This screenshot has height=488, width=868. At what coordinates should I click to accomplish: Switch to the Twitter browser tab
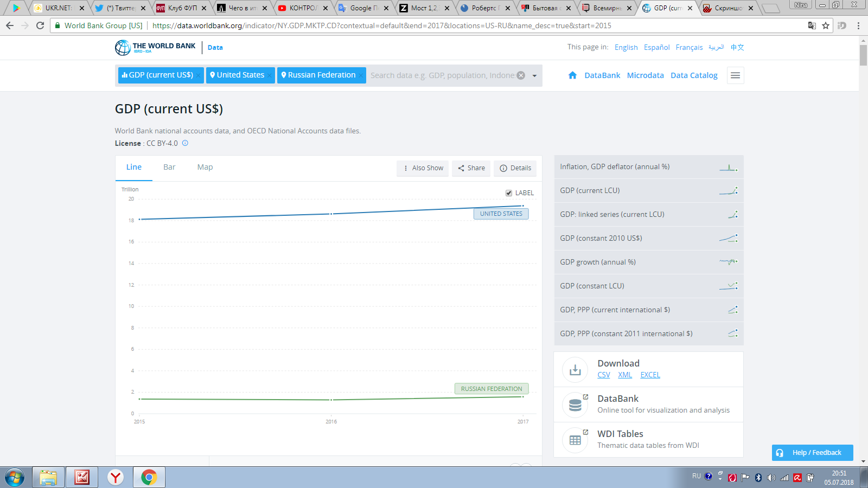120,8
